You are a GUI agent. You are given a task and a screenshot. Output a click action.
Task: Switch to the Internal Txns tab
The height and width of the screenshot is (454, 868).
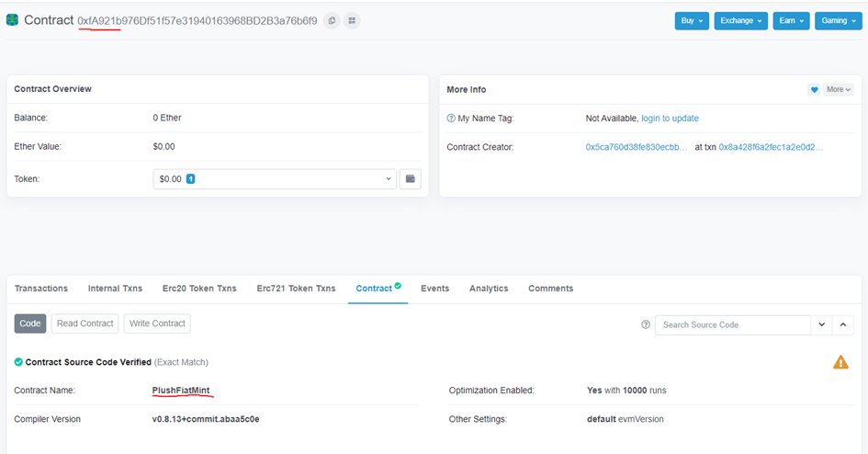tap(115, 289)
